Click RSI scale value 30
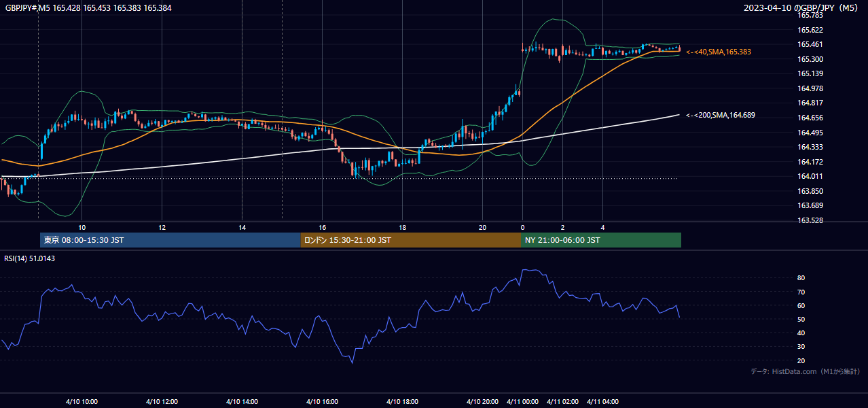 (801, 347)
